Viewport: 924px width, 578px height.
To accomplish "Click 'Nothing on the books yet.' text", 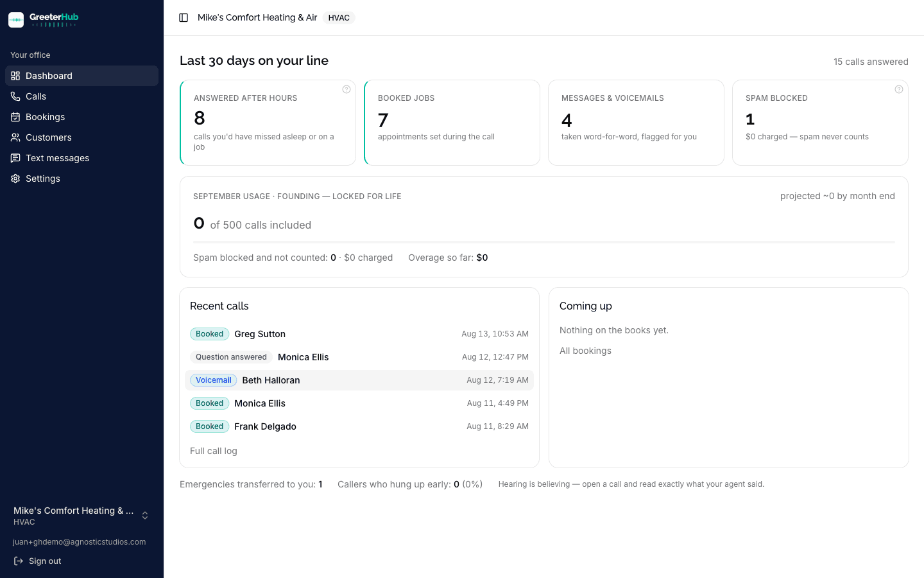I will (614, 330).
